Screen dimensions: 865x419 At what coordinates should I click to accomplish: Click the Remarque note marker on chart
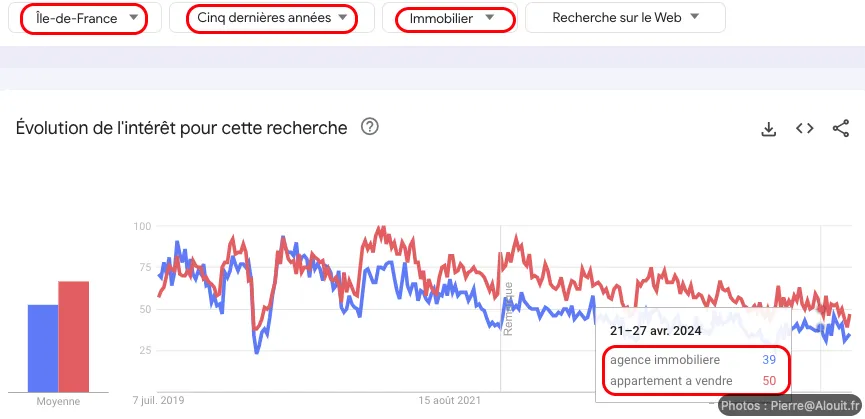508,308
